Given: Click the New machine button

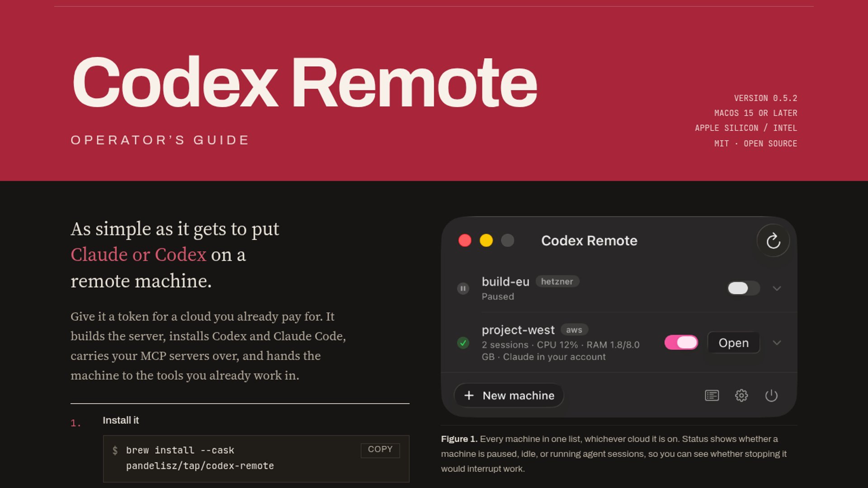Looking at the screenshot, I should coord(509,396).
